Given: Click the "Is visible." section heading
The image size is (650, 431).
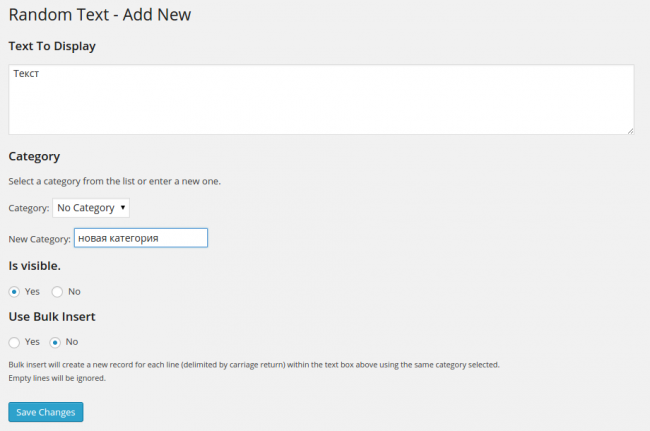Looking at the screenshot, I should 35,266.
